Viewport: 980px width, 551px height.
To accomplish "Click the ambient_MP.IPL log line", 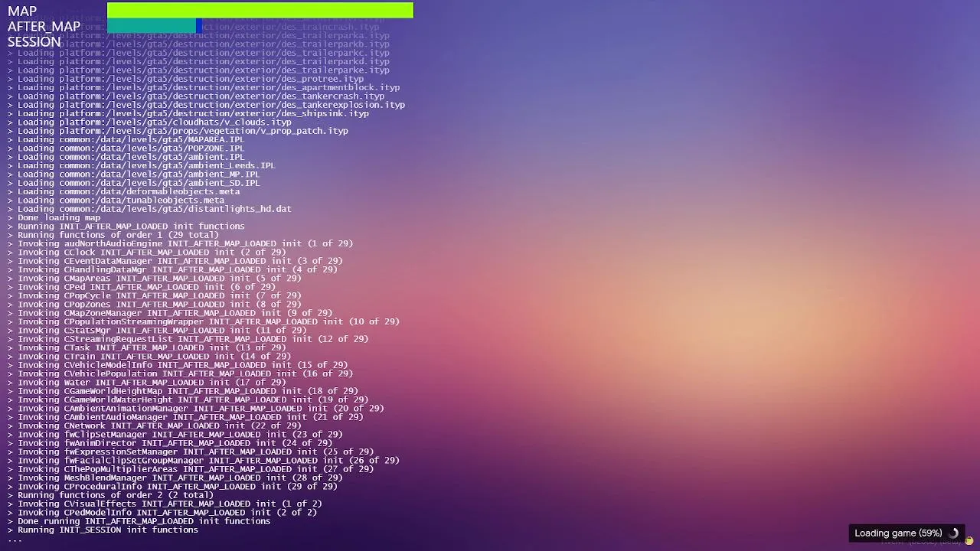I will pos(134,174).
